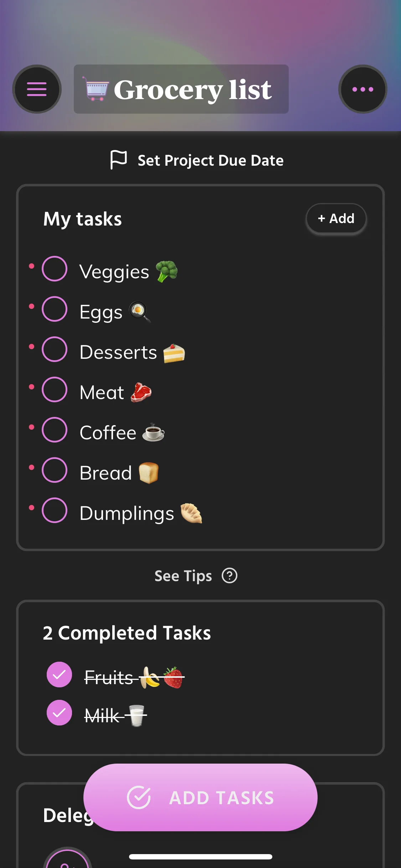Open the hamburger menu
The image size is (401, 868).
point(37,89)
